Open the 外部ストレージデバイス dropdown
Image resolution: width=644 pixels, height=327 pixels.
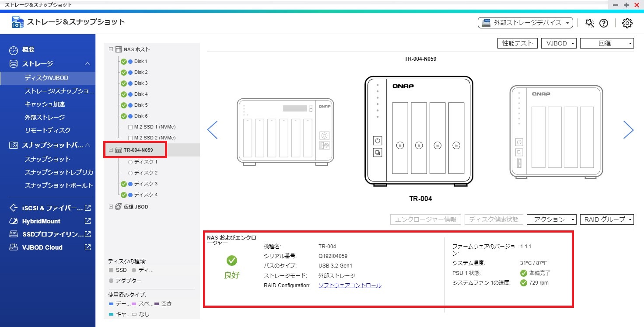525,23
